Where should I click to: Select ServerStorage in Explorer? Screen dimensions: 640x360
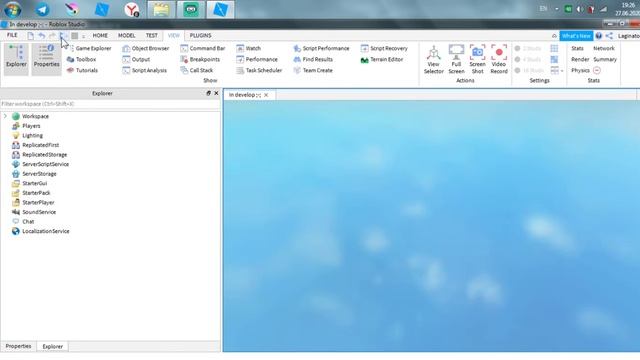point(39,174)
